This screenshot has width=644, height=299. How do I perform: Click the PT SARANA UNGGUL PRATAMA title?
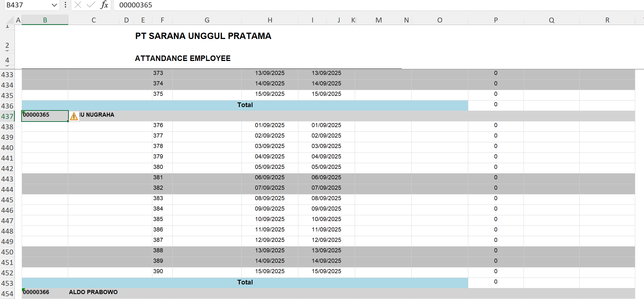pos(203,36)
